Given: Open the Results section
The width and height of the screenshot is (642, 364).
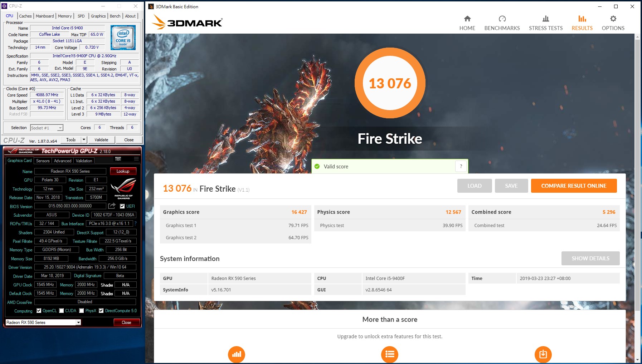Looking at the screenshot, I should point(582,23).
